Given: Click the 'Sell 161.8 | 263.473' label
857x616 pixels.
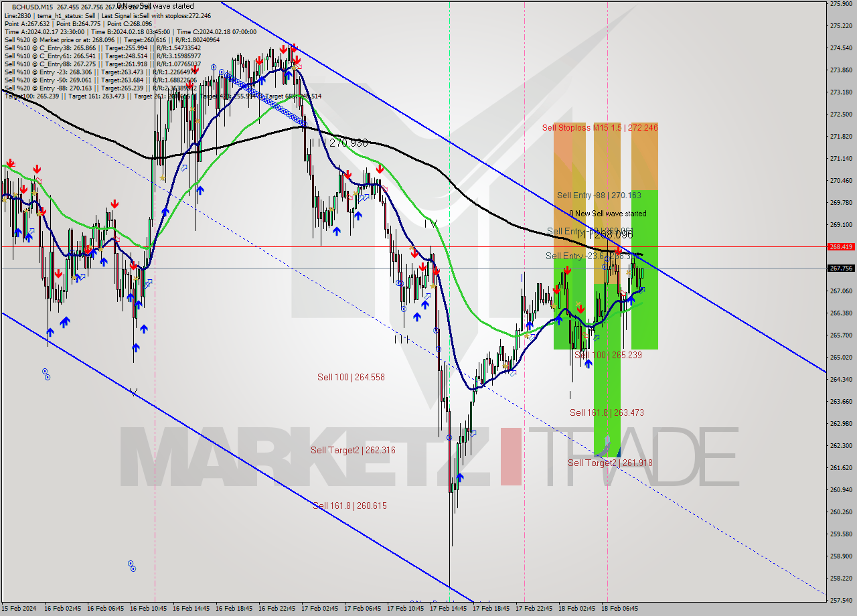Looking at the screenshot, I should coord(607,412).
